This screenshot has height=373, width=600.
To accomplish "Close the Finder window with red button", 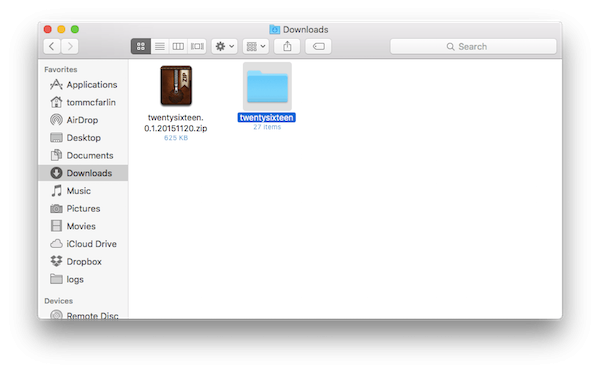I will (47, 29).
